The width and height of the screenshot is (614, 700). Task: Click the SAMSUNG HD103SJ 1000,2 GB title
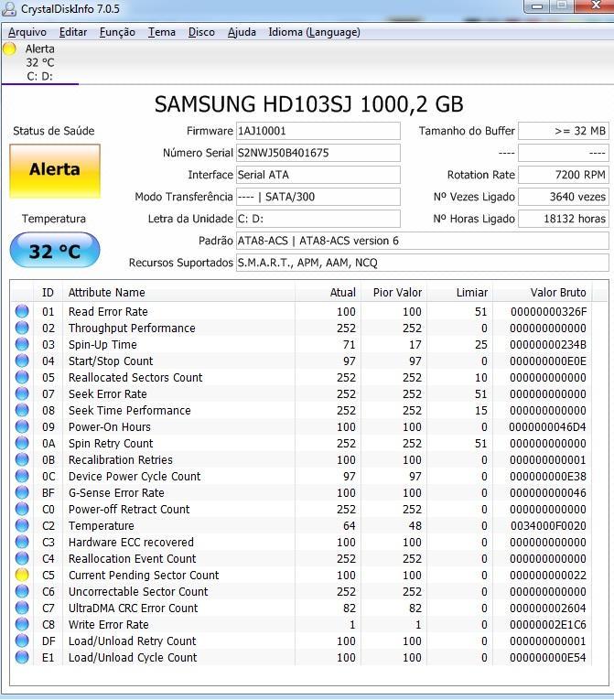308,104
